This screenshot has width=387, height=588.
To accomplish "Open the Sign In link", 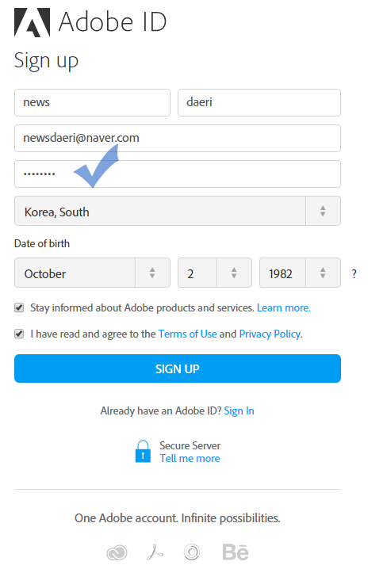I will 239,411.
